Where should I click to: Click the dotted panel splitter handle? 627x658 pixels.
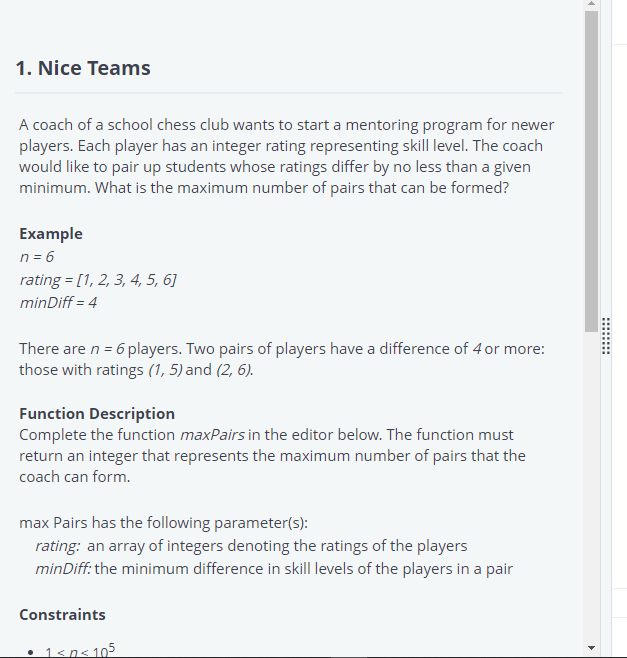click(x=606, y=336)
